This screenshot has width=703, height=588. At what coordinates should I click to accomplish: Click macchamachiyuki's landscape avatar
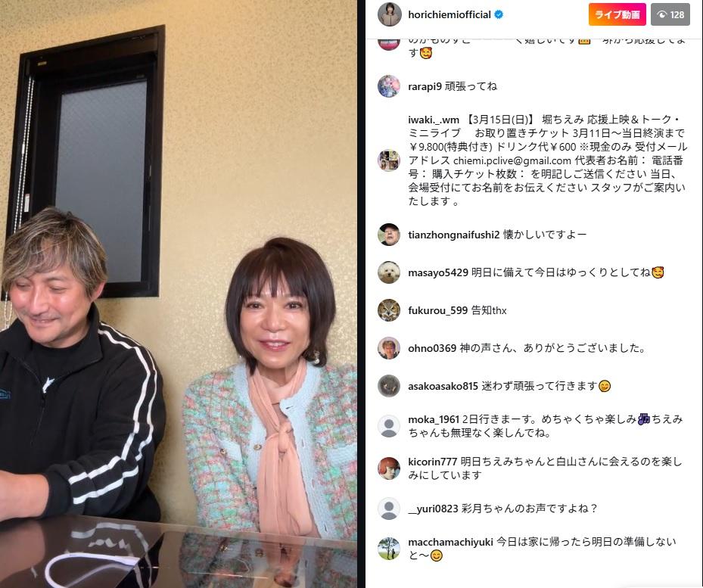389,549
